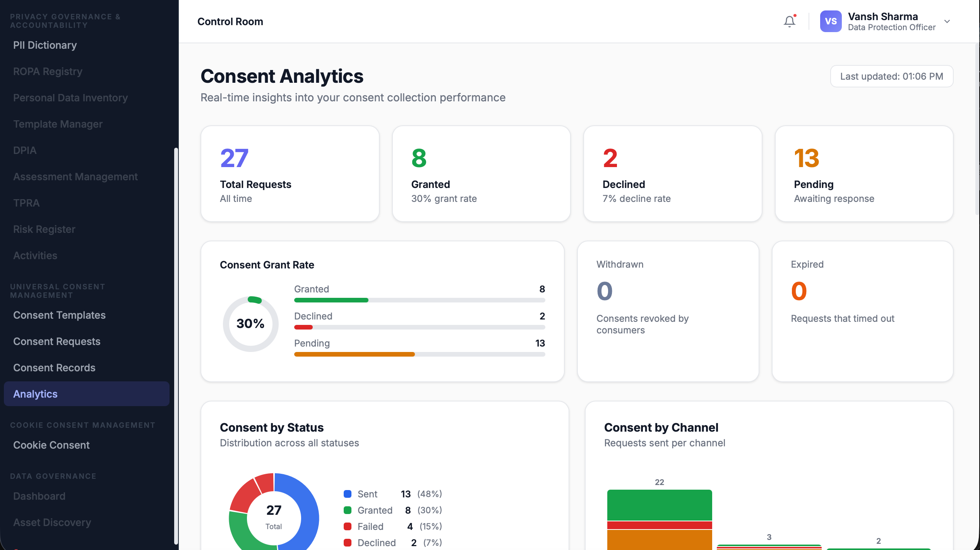Open Assessment Management
Screen dimensions: 980x550
pyautogui.click(x=75, y=177)
